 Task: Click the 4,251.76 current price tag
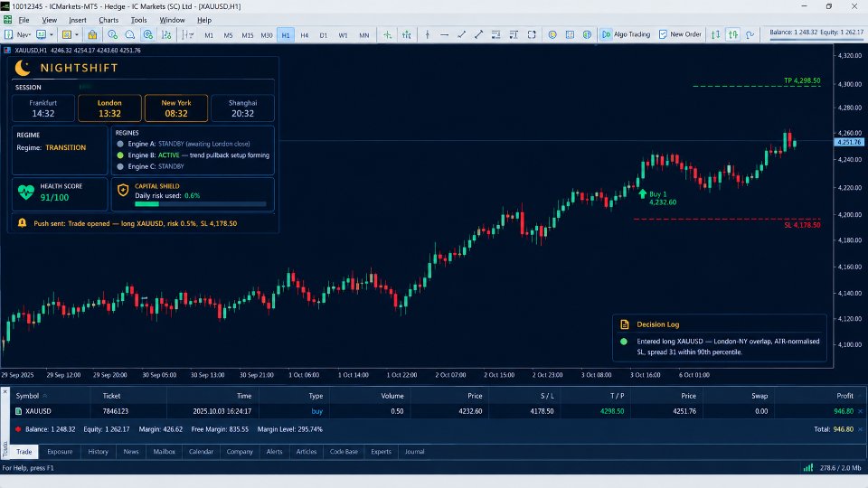tap(849, 142)
